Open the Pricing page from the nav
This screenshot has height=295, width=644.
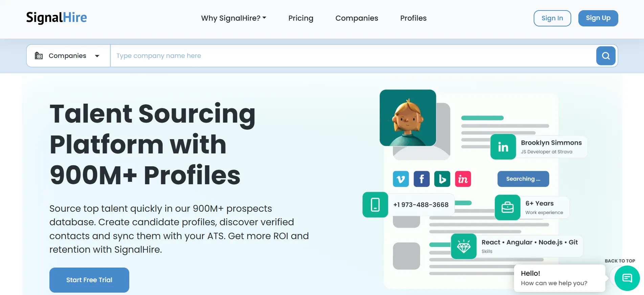coord(301,18)
